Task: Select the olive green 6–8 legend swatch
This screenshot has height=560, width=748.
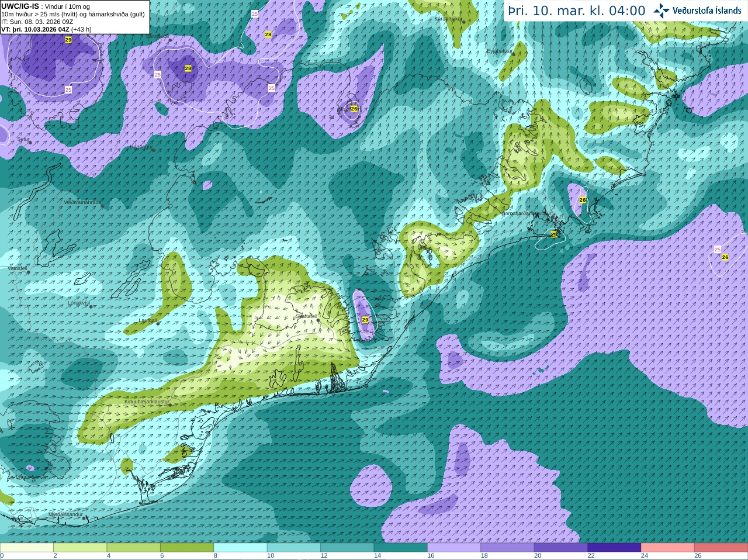Action: pyautogui.click(x=187, y=548)
